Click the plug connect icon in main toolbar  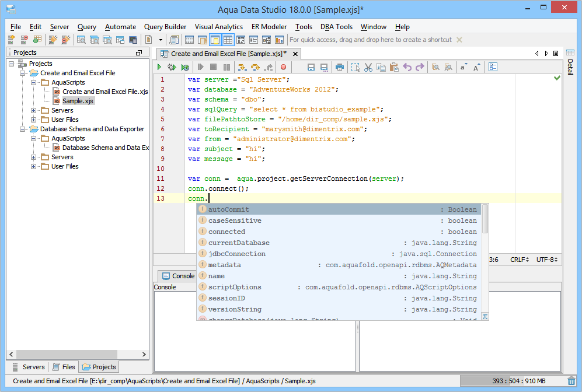point(53,40)
